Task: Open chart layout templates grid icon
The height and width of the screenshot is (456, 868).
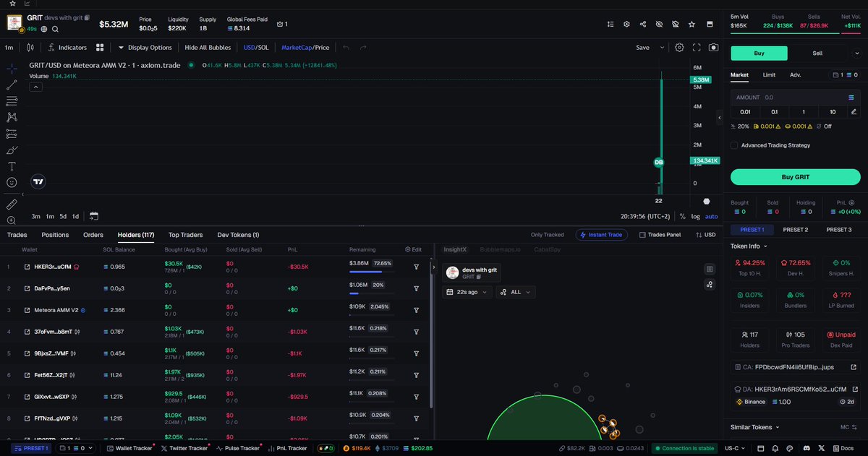Action: click(x=101, y=48)
